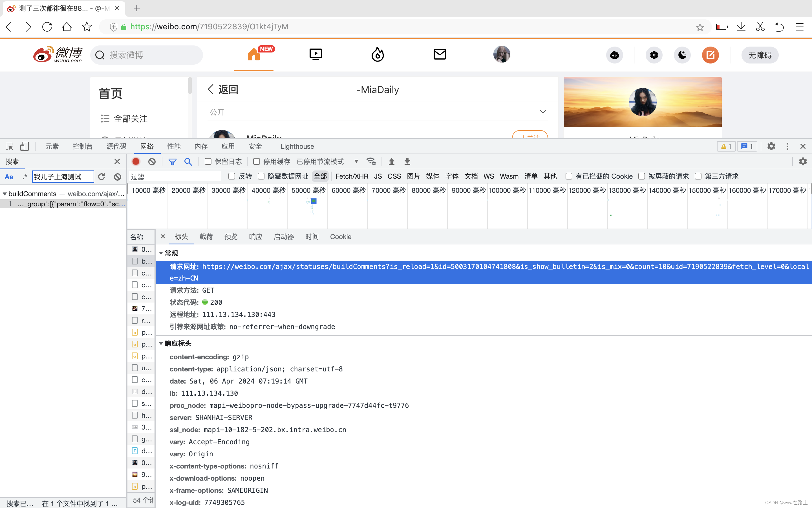Go back with browser back arrow

pyautogui.click(x=9, y=27)
